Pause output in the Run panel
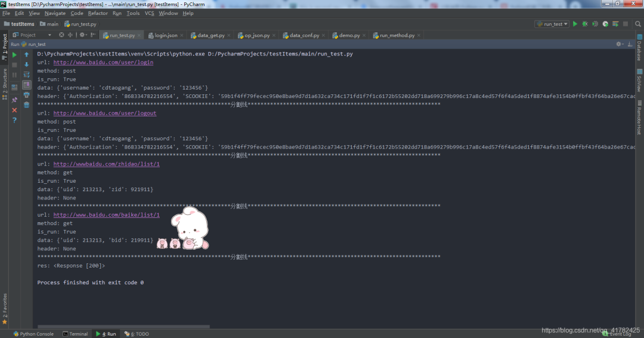 pyautogui.click(x=14, y=75)
